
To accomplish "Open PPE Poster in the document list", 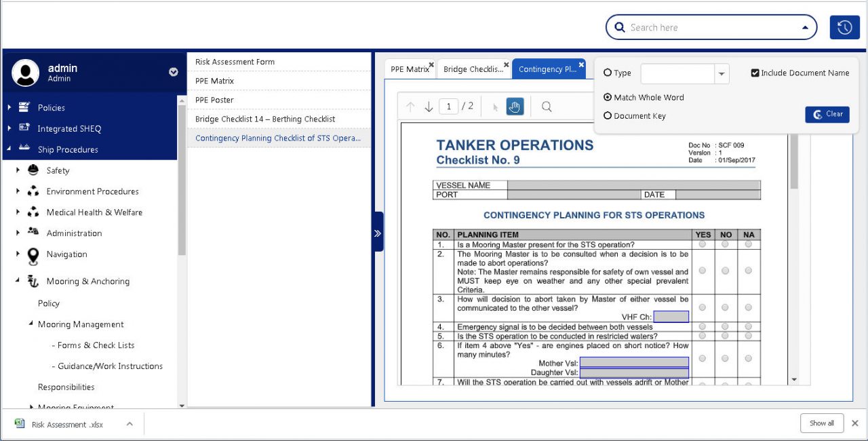I will [214, 100].
